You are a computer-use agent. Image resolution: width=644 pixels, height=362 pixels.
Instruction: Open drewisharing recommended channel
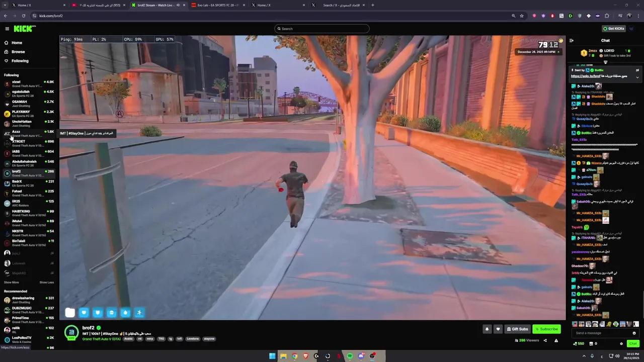pyautogui.click(x=28, y=300)
